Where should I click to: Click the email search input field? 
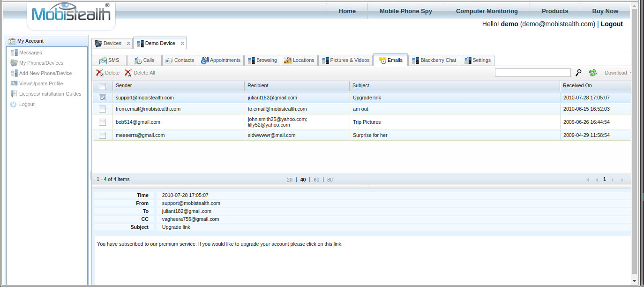533,73
